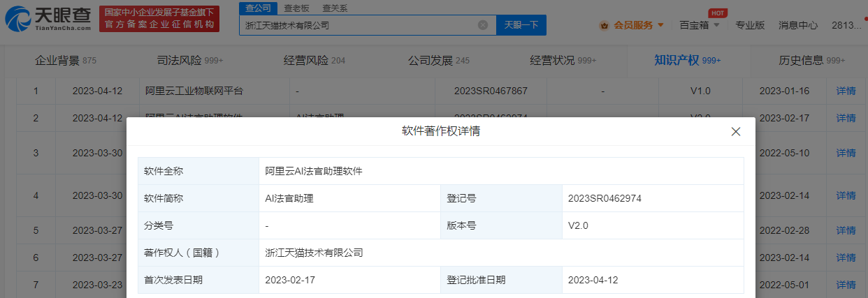868x298 pixels.
Task: Open 详情 for row 6
Action: coord(846,258)
